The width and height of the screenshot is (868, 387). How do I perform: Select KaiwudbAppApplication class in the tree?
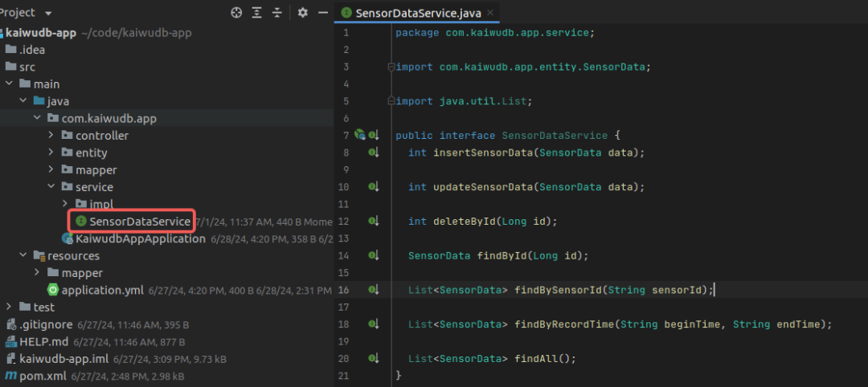coord(140,238)
